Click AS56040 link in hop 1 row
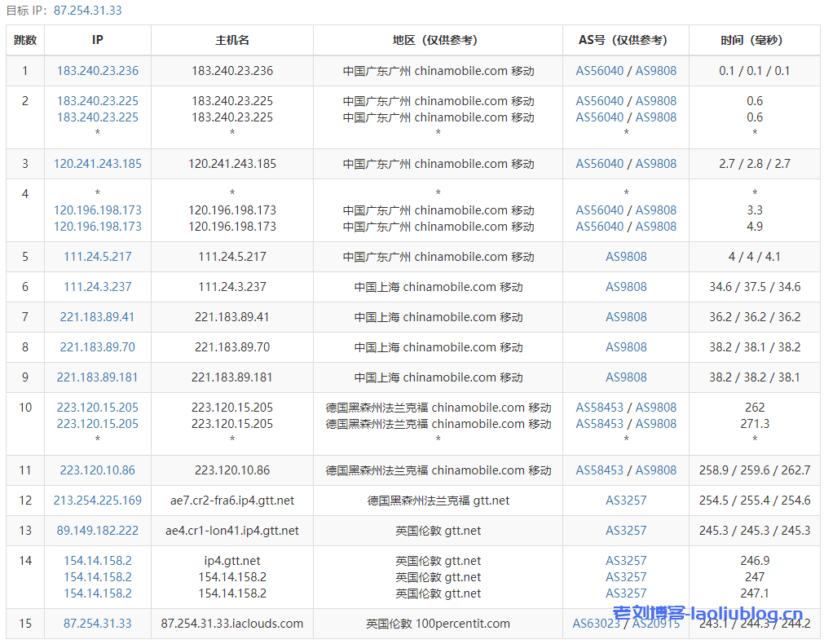This screenshot has width=824, height=644. (x=600, y=71)
